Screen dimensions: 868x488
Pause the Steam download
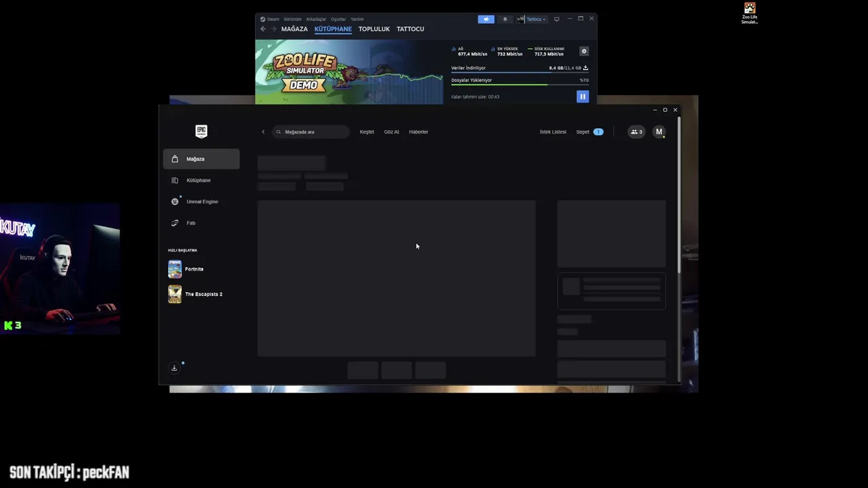click(583, 96)
